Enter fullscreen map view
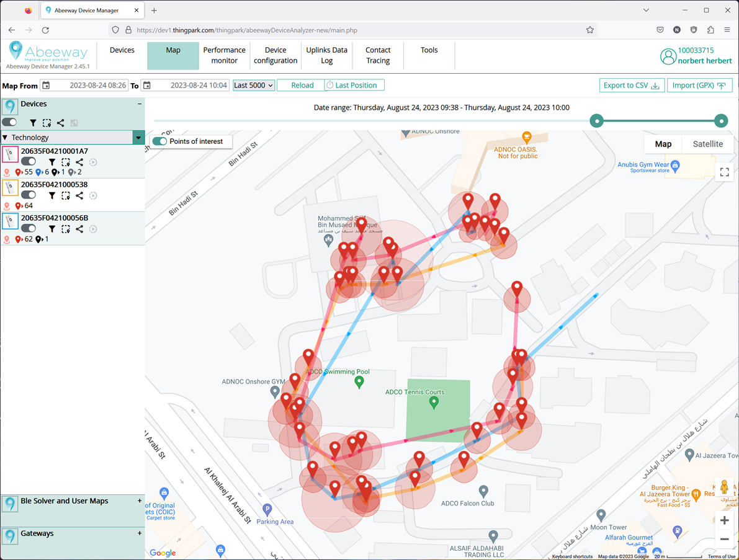Image resolution: width=739 pixels, height=560 pixels. click(x=724, y=172)
